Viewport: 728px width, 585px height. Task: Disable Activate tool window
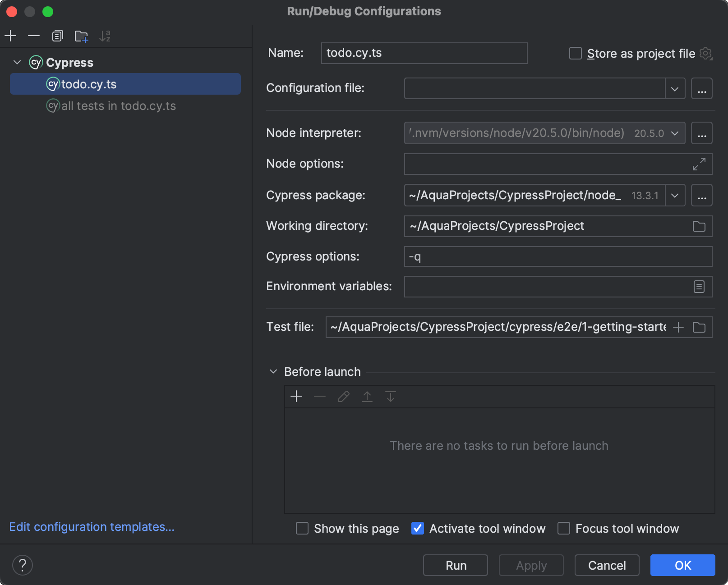418,528
